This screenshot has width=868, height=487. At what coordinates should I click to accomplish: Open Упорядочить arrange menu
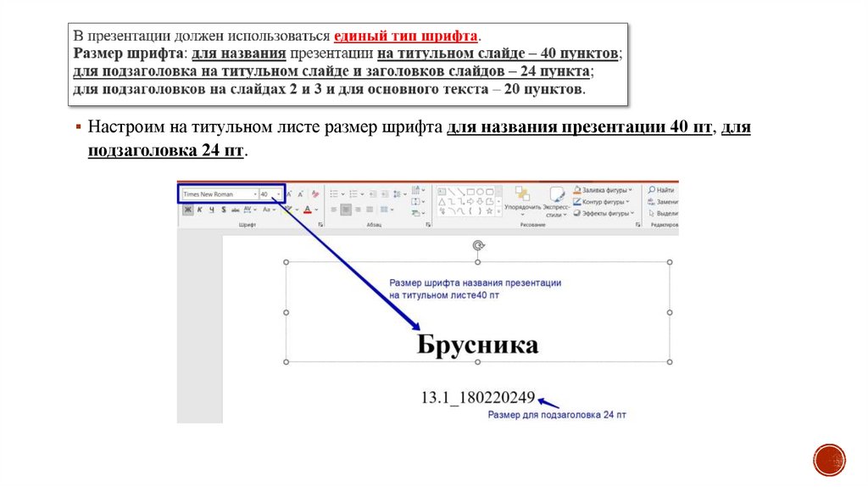pos(522,202)
